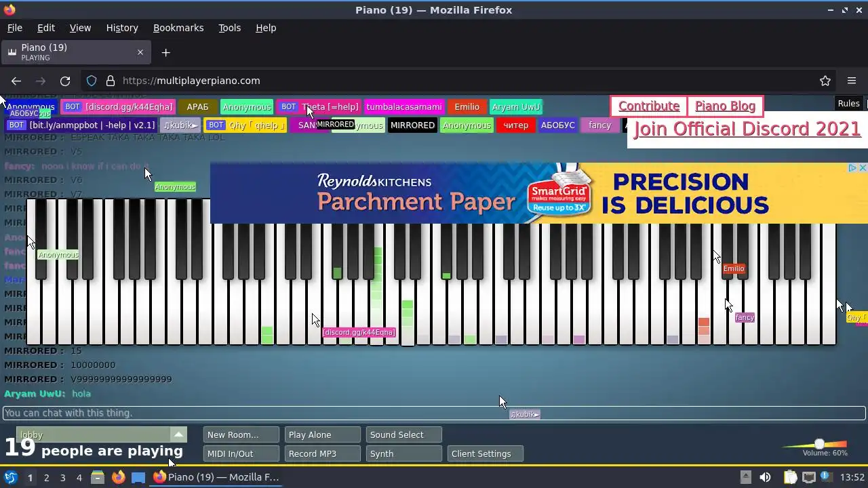The width and height of the screenshot is (868, 488).
Task: Click the Firefox logo in the title bar
Action: tap(9, 9)
